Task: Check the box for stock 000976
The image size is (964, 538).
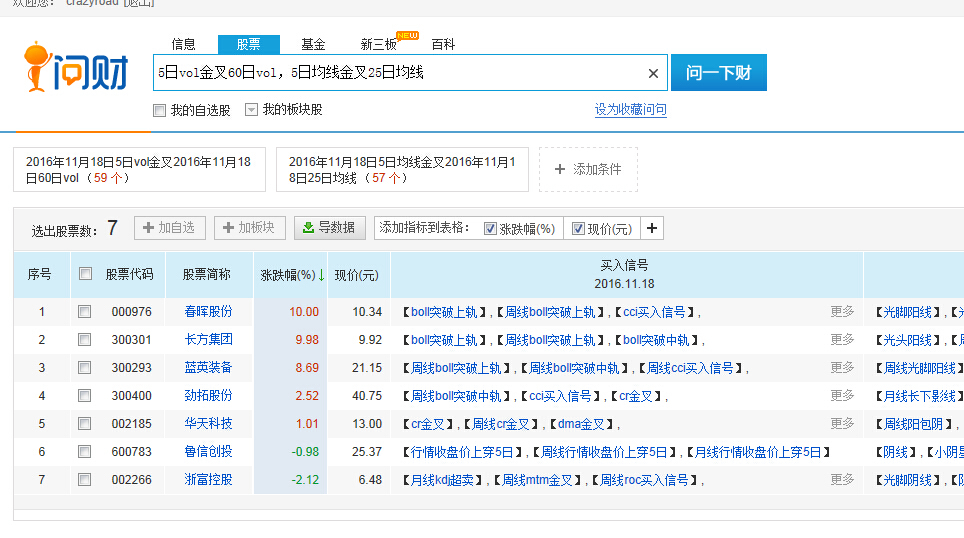Action: click(84, 312)
